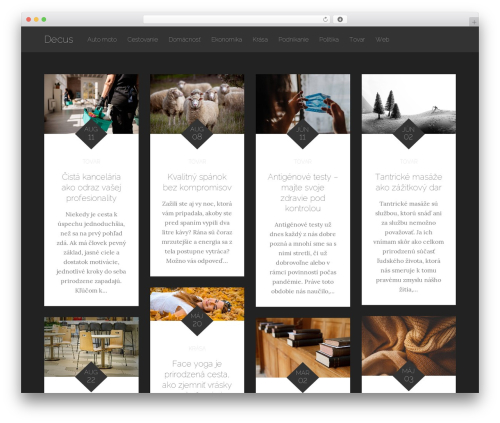Screen dimensions: 500x423
Task: Open the Tovar menu item
Action: click(x=357, y=40)
